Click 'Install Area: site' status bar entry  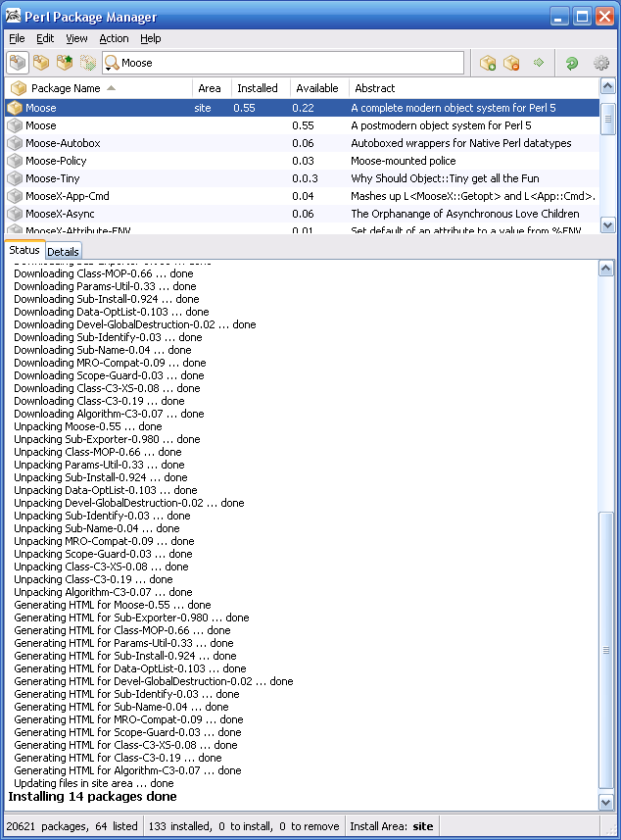point(392,826)
